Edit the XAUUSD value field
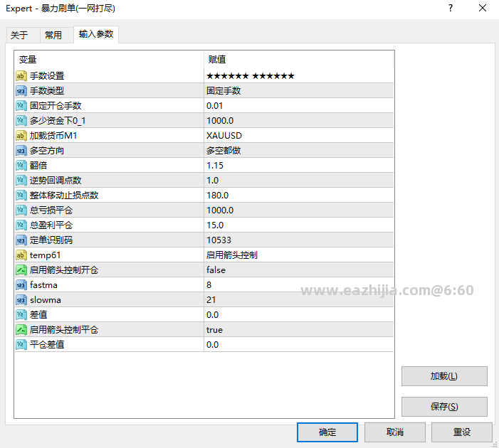 tap(298, 136)
